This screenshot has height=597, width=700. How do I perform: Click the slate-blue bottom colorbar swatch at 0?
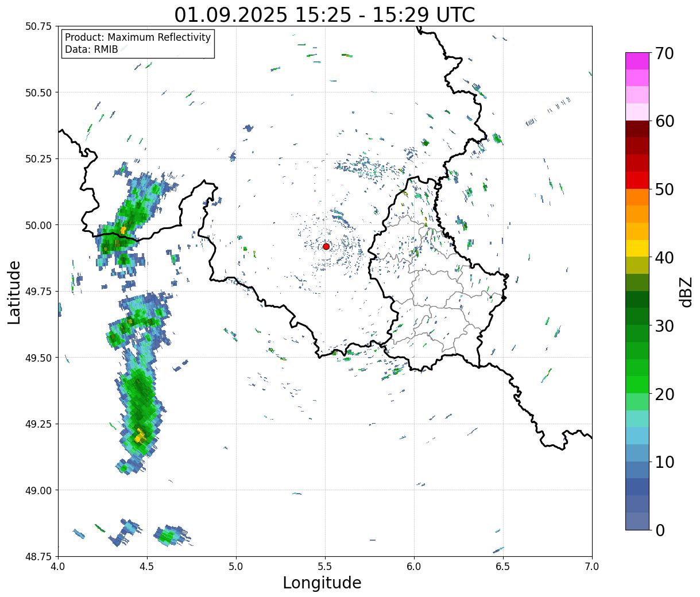point(637,521)
